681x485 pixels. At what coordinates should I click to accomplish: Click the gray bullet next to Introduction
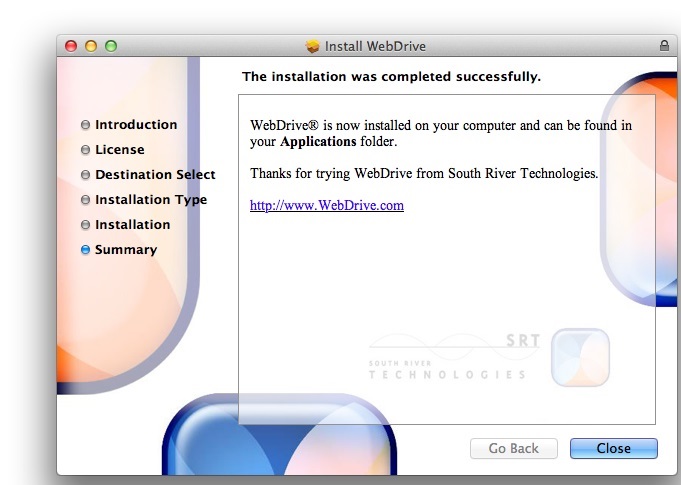86,125
